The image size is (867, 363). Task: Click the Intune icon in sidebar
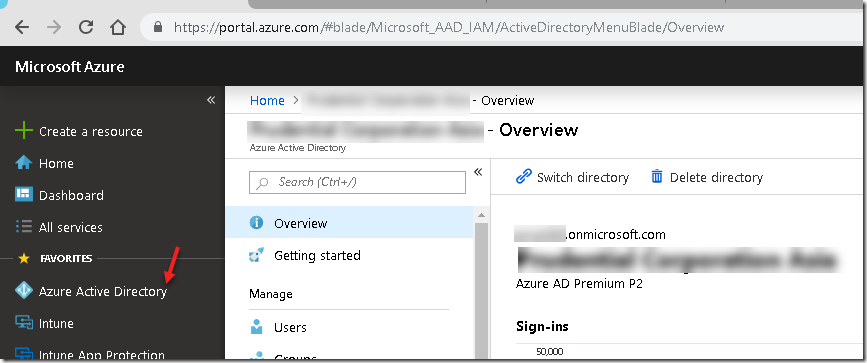click(x=24, y=323)
